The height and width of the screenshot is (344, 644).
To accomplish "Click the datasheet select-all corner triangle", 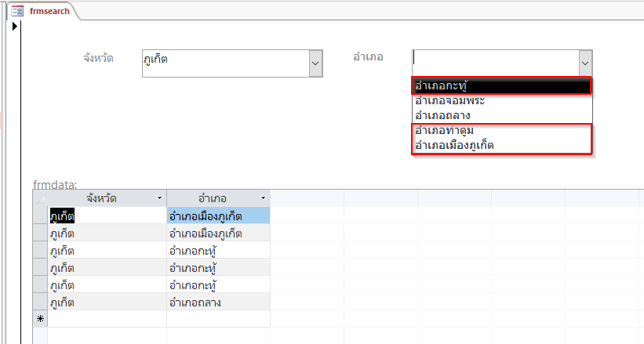I will (40, 199).
